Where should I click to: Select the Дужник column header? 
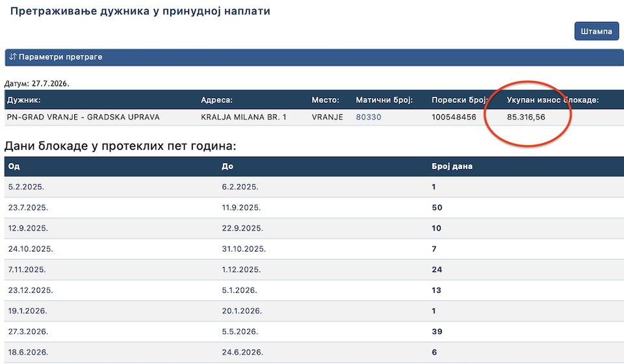click(23, 100)
